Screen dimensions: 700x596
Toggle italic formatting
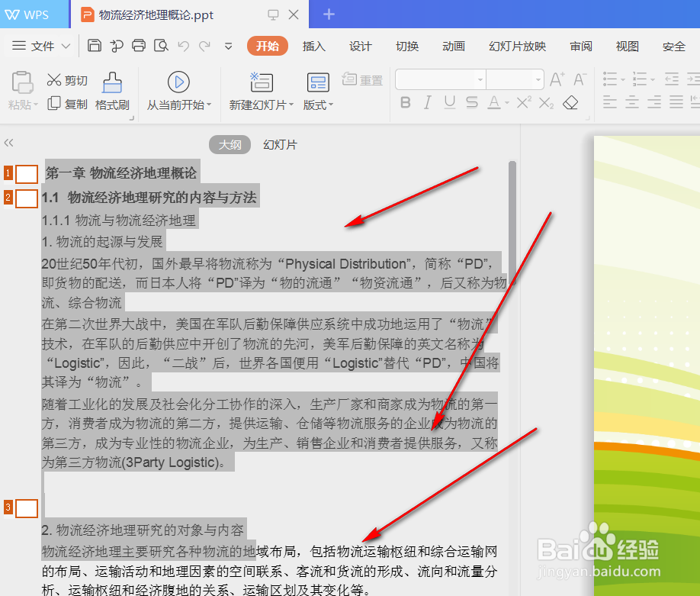click(429, 101)
